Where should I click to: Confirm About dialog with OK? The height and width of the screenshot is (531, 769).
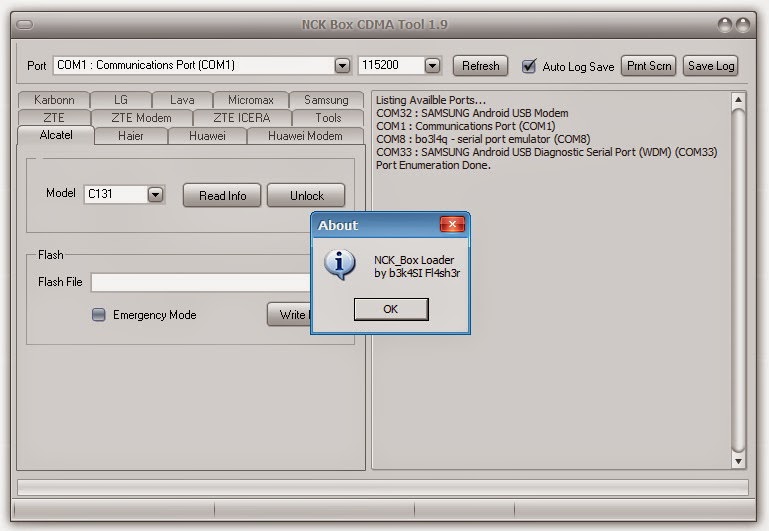pos(391,309)
